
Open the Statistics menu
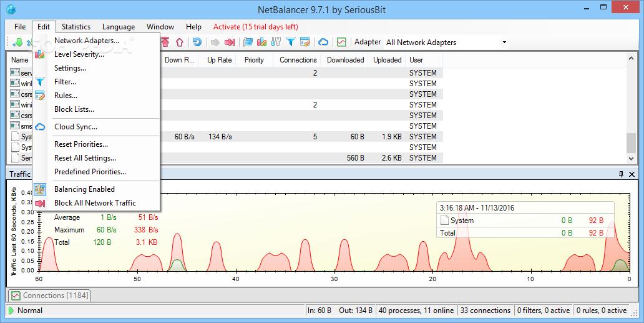click(x=76, y=27)
